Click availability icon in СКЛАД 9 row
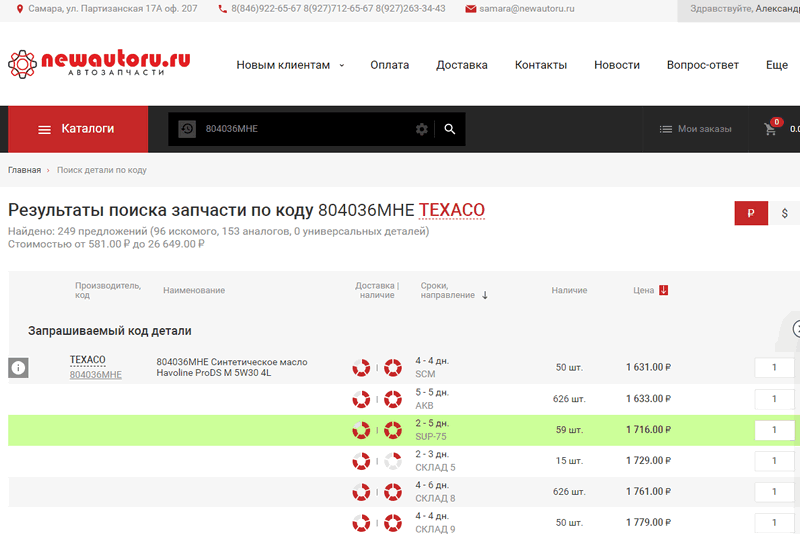This screenshot has width=800, height=534. coord(393,523)
